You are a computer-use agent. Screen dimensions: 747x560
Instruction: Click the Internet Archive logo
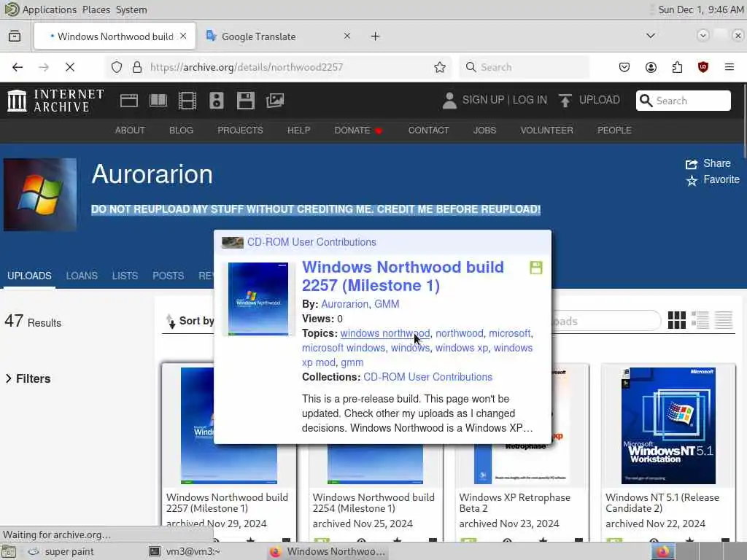55,101
